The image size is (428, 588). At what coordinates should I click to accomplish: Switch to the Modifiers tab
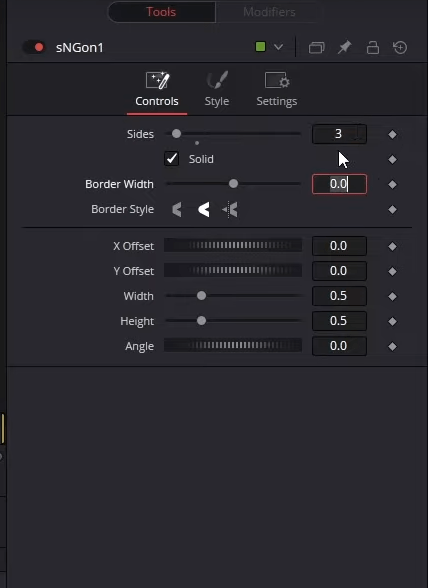pos(269,12)
